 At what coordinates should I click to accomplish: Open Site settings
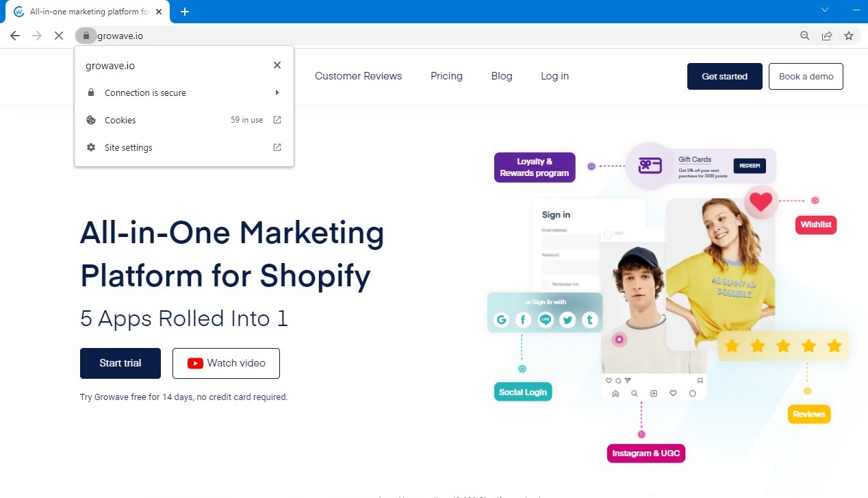pos(184,147)
